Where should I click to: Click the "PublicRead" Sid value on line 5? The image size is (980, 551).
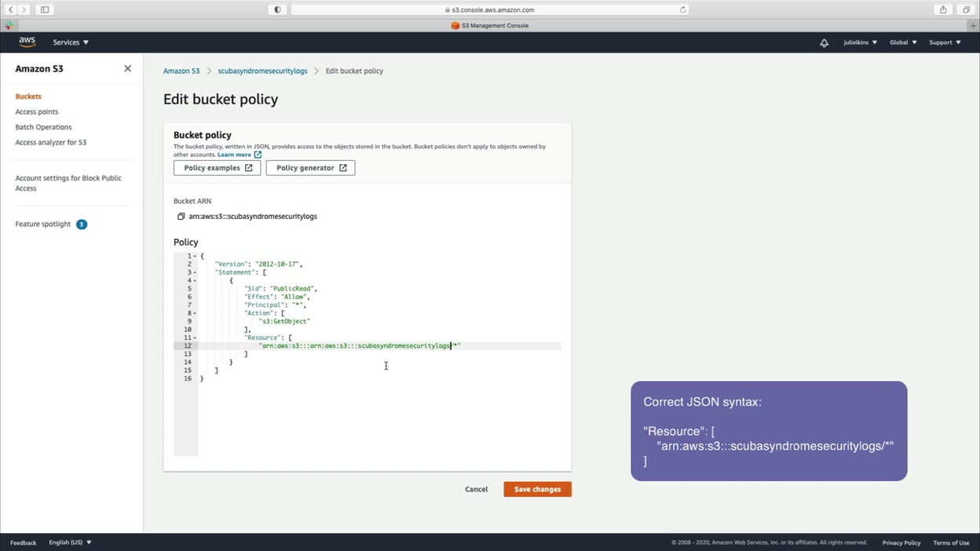[293, 289]
